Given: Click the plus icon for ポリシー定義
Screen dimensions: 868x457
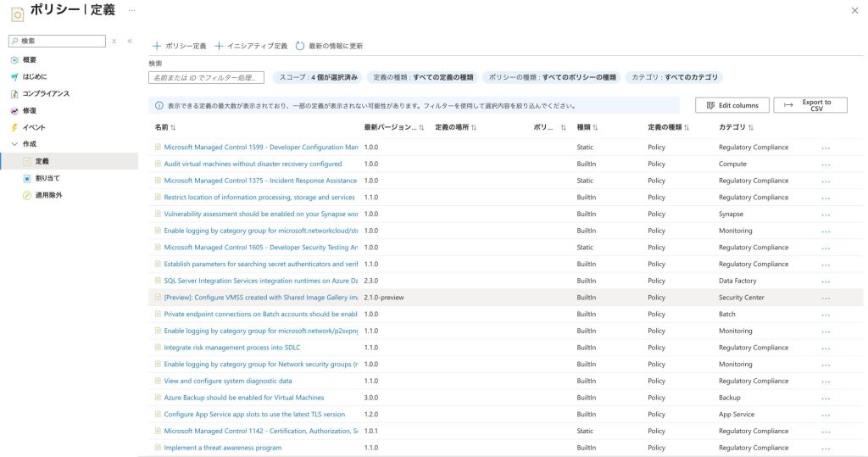Looking at the screenshot, I should pos(156,46).
